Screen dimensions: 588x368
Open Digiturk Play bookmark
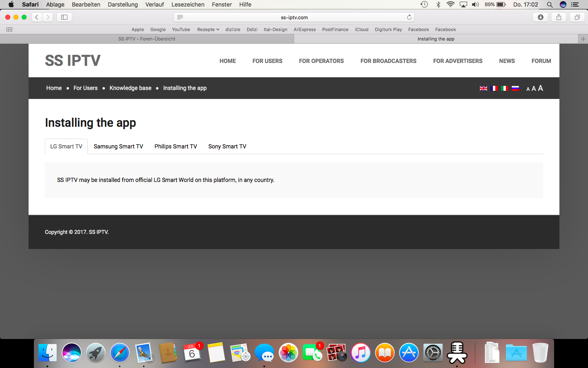coord(388,29)
